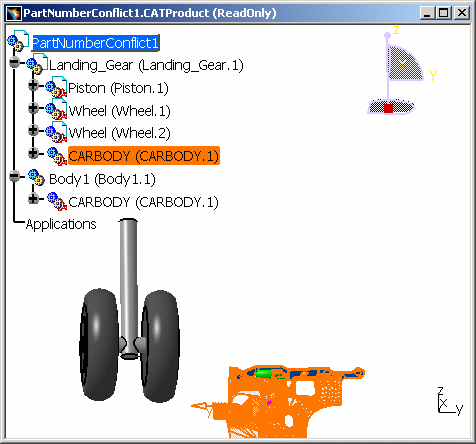476x444 pixels.
Task: Collapse the Landing_Gear node
Action: click(15, 62)
